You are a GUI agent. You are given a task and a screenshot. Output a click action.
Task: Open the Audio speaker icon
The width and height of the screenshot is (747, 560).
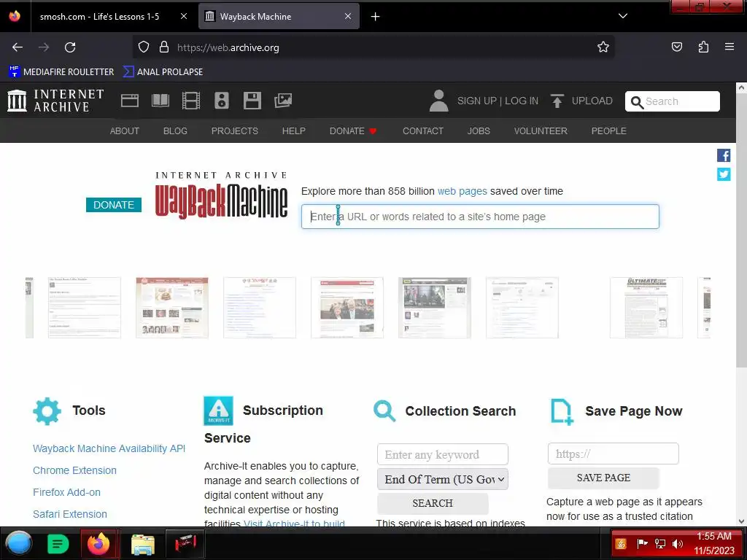click(222, 101)
